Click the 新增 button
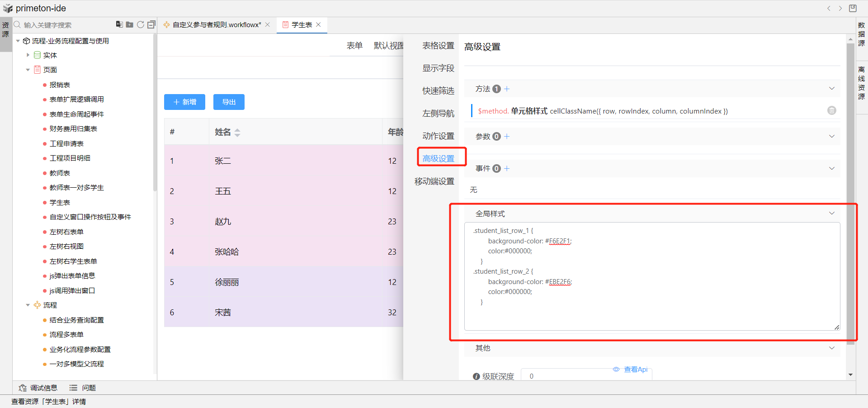 [x=184, y=102]
